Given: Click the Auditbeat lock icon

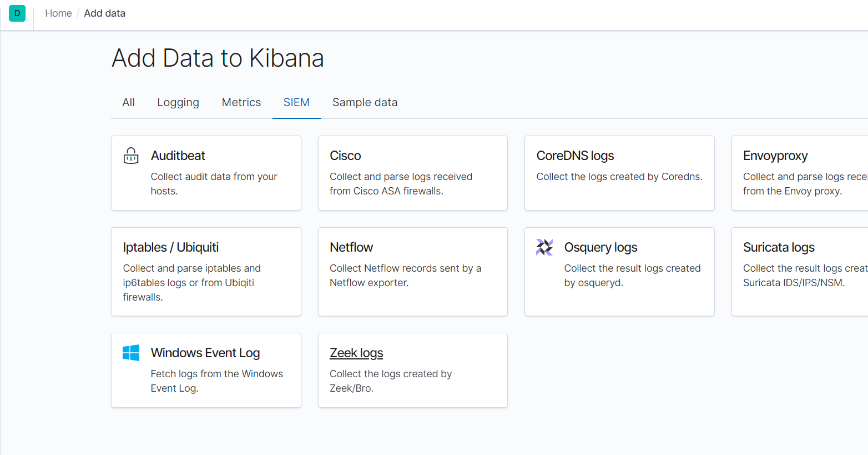Looking at the screenshot, I should 131,156.
